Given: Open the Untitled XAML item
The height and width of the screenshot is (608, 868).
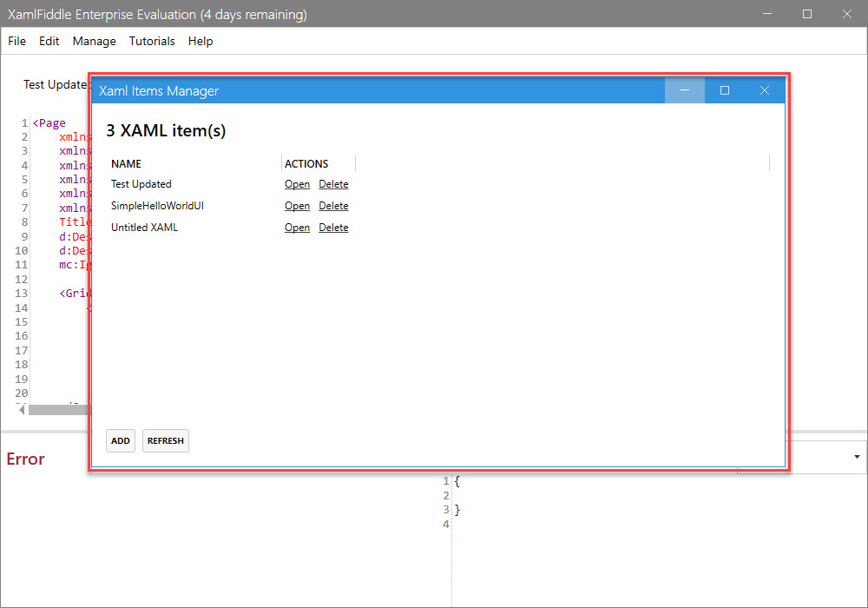Looking at the screenshot, I should [297, 228].
